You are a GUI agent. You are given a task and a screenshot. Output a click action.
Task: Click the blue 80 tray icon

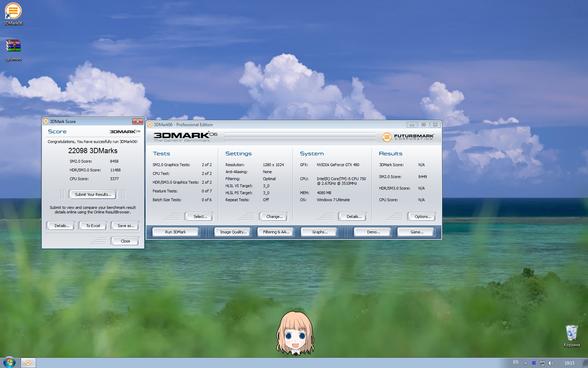pos(534,363)
